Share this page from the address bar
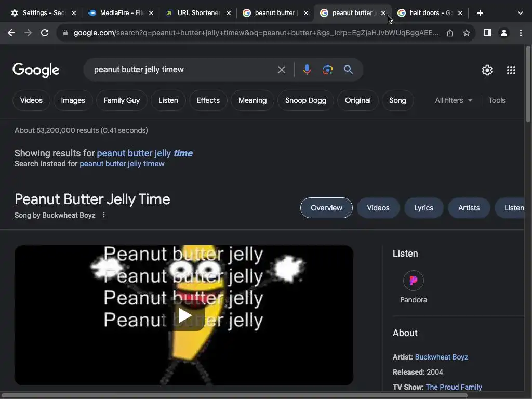Image resolution: width=532 pixels, height=399 pixels. point(450,33)
